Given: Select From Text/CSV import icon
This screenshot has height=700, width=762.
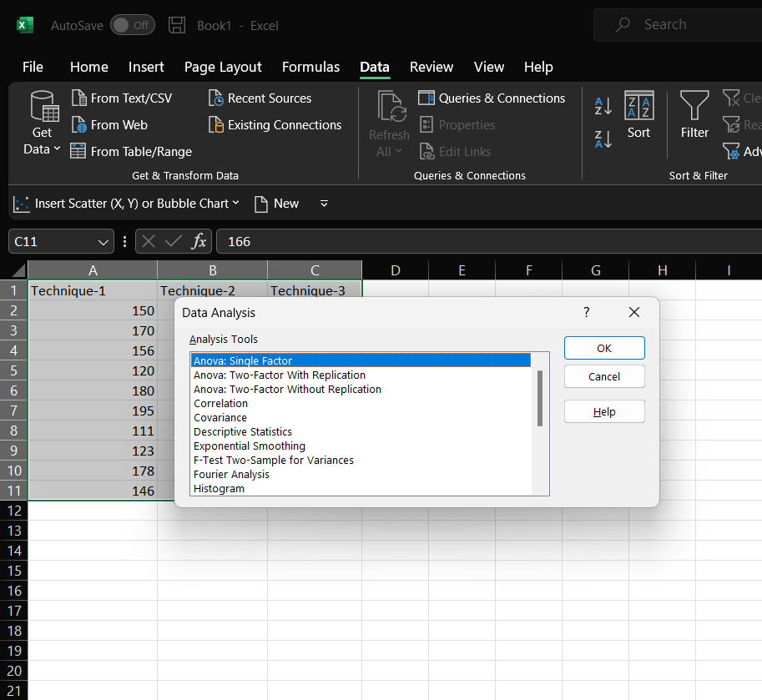Looking at the screenshot, I should point(79,98).
